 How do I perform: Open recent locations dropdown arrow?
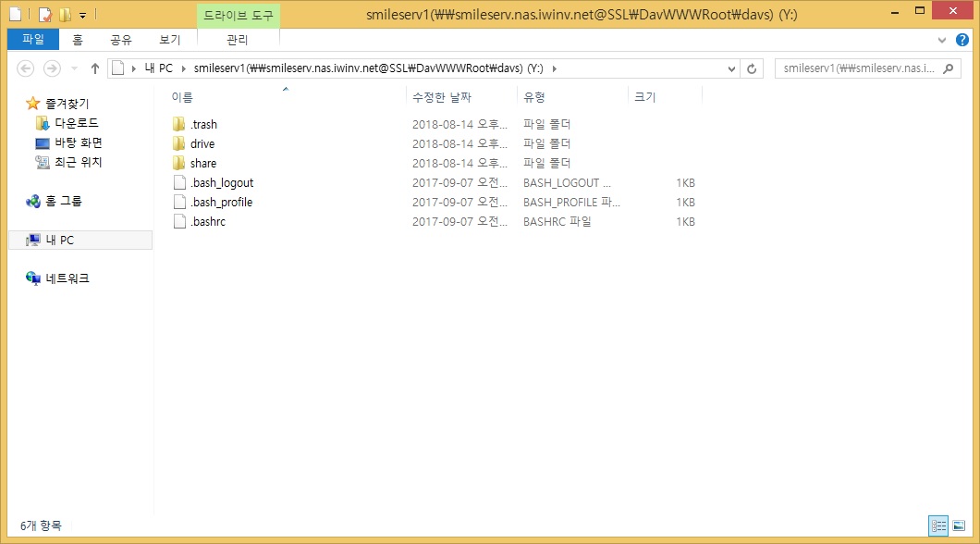click(x=74, y=68)
